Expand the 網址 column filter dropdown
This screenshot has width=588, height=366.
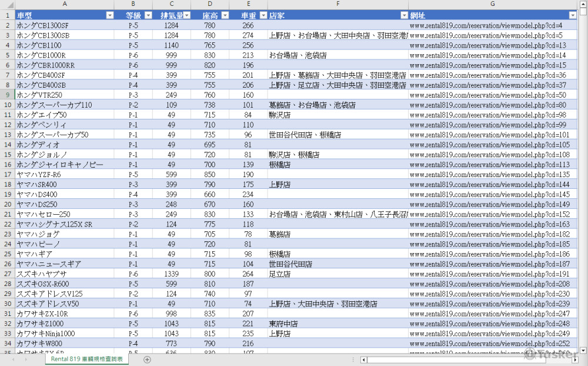point(573,16)
